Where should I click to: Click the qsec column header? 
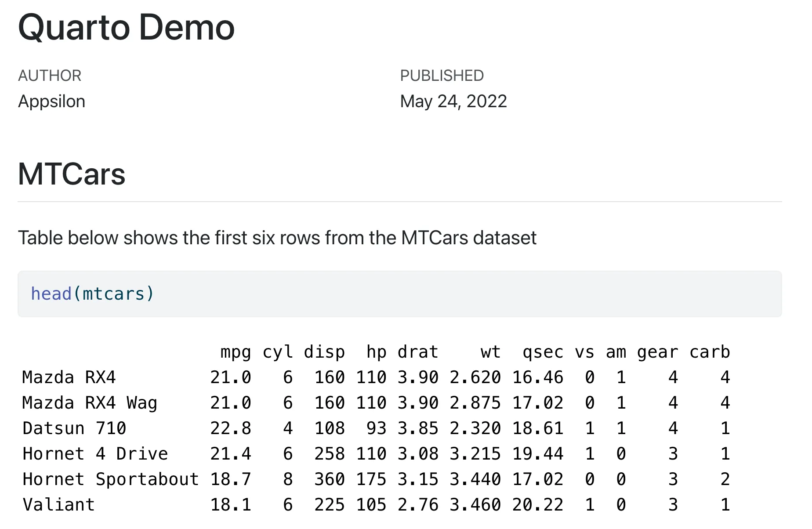(x=543, y=352)
